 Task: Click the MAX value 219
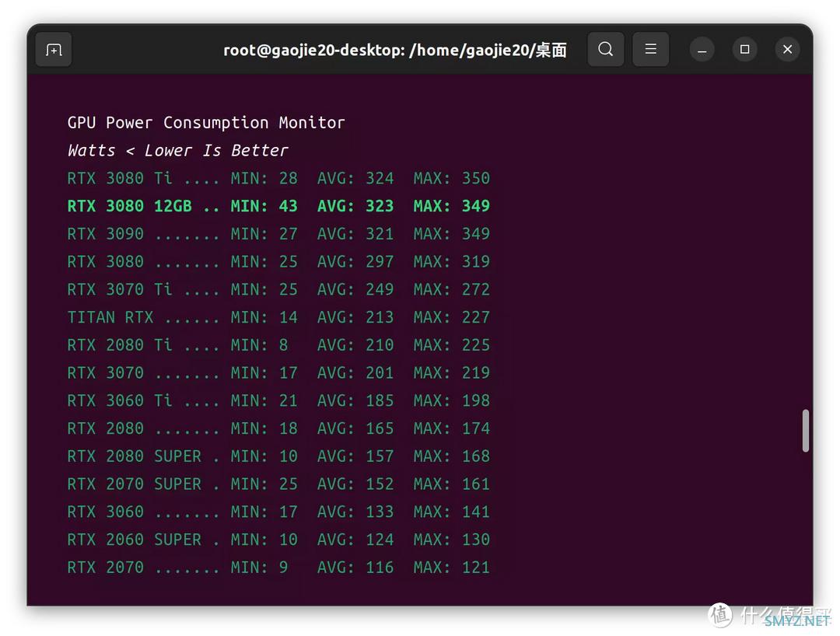476,373
